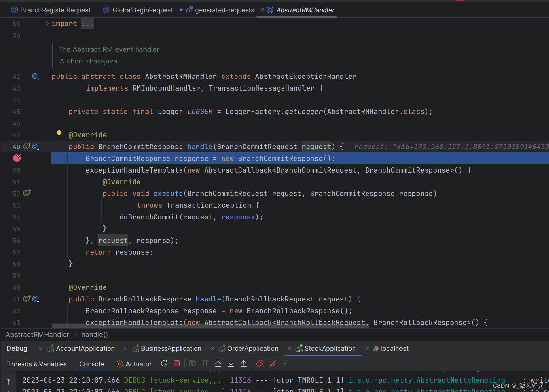Click doBranchCommit call on line 54
549x392 pixels.
click(x=149, y=217)
